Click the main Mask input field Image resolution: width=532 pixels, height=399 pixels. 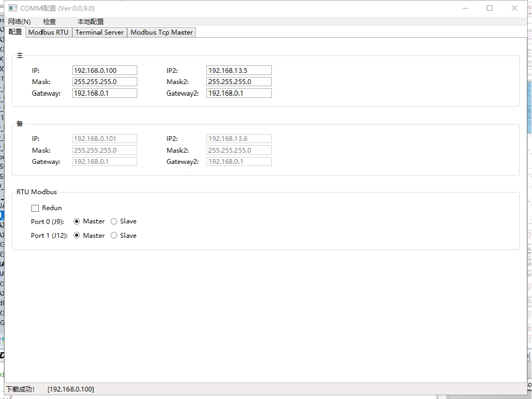pyautogui.click(x=105, y=82)
